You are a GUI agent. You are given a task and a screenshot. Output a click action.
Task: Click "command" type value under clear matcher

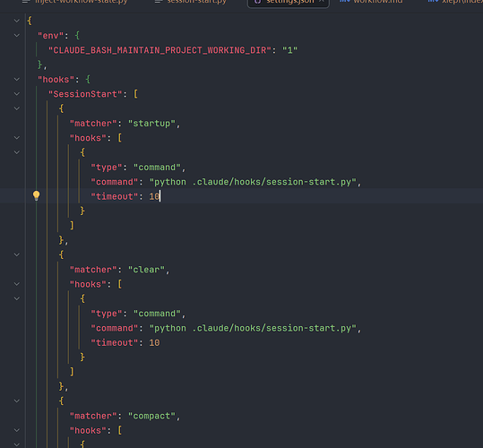click(x=157, y=314)
